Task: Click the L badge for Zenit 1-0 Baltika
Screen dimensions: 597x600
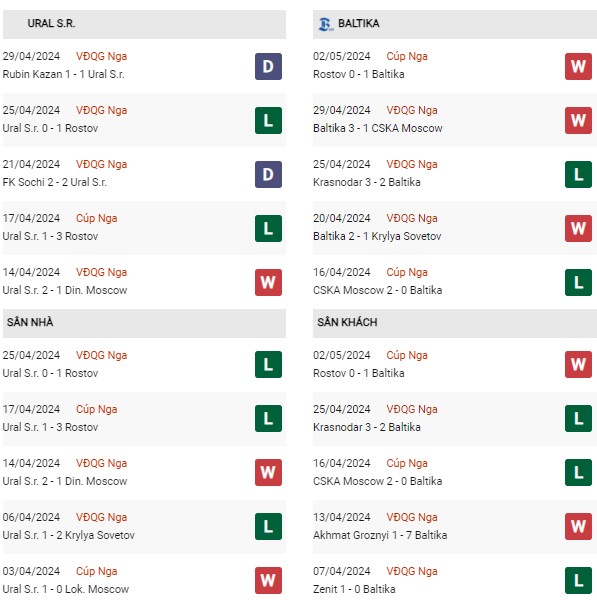Action: (578, 580)
